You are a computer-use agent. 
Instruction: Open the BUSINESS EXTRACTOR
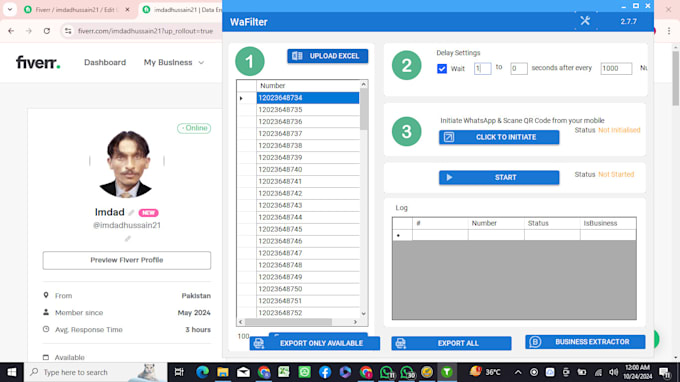[x=585, y=342]
